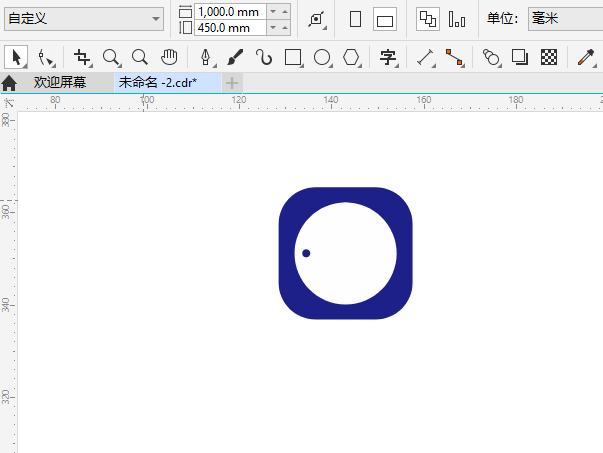Image resolution: width=603 pixels, height=453 pixels.
Task: Click the page height field 450.0 mm
Action: [x=230, y=28]
